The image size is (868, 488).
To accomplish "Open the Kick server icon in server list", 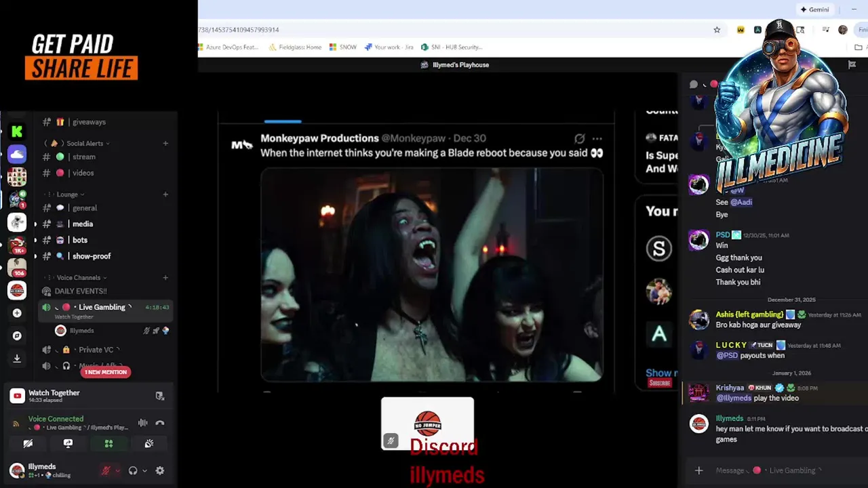I will click(17, 132).
